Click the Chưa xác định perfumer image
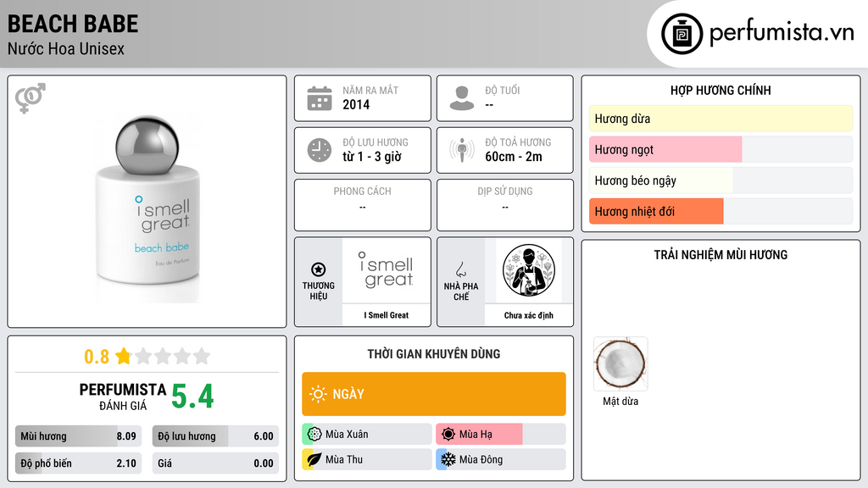868x488 pixels. [x=529, y=270]
